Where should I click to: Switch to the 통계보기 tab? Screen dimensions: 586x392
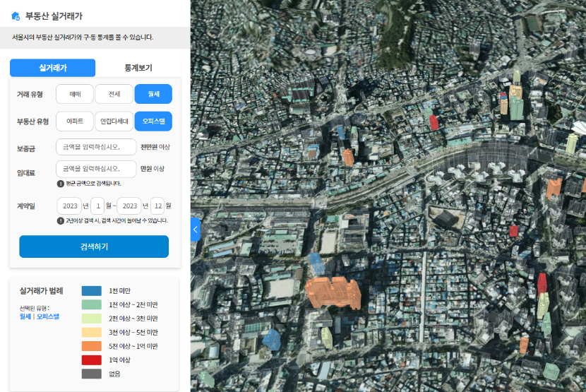[138, 68]
